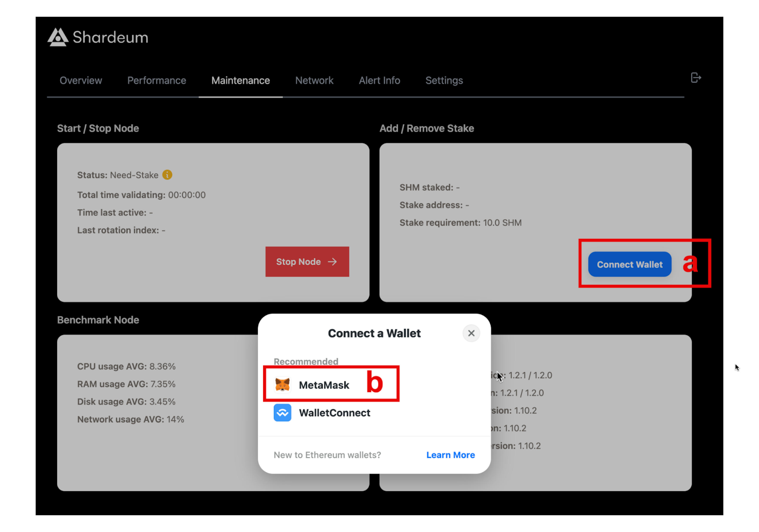The width and height of the screenshot is (759, 532).
Task: Follow the Learn More link
Action: [x=451, y=455]
